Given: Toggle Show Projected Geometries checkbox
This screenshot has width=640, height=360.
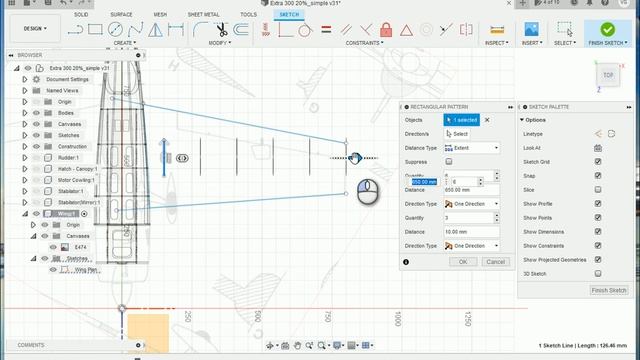Looking at the screenshot, I should pyautogui.click(x=598, y=259).
